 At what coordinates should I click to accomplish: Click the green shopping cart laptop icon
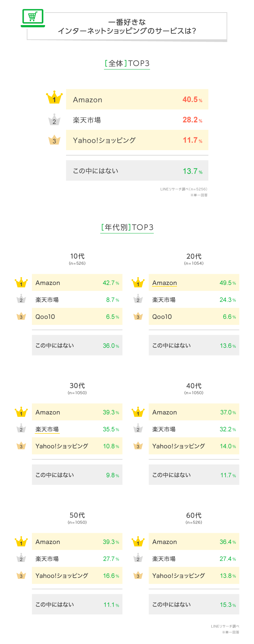(x=33, y=18)
